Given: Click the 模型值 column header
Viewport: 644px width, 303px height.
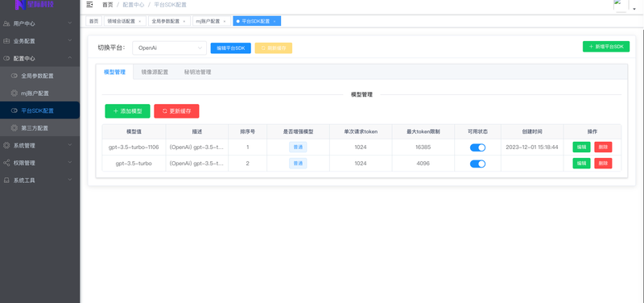Looking at the screenshot, I should click(134, 131).
